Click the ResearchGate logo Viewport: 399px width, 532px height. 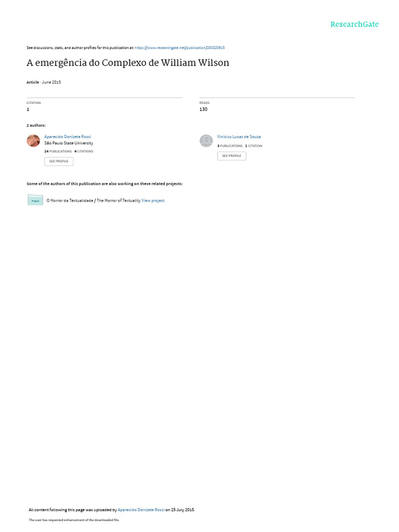(354, 24)
